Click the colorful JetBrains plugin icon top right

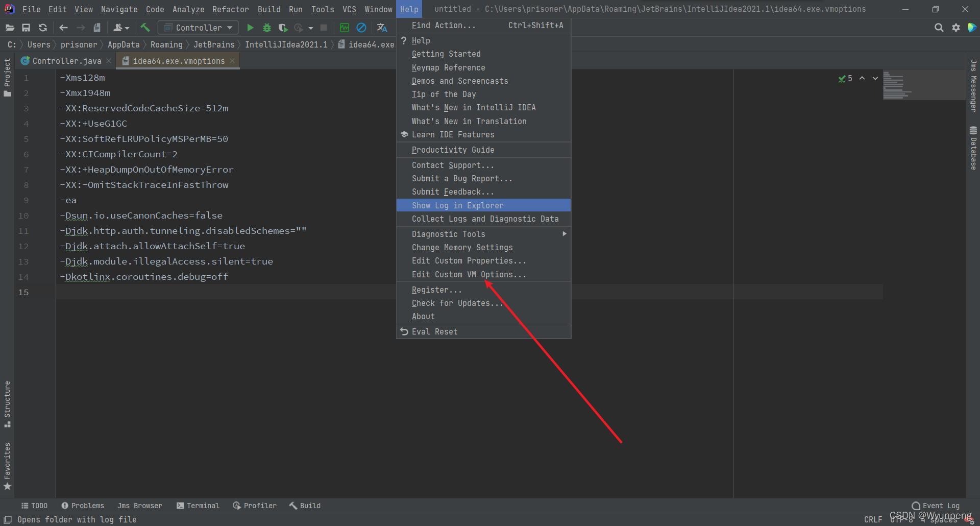point(972,28)
